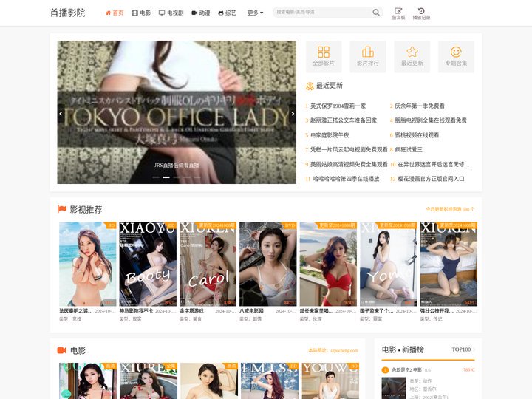Viewport: 532px width, 399px height.
Task: Open the 八戒电影网 title link
Action: (x=251, y=311)
